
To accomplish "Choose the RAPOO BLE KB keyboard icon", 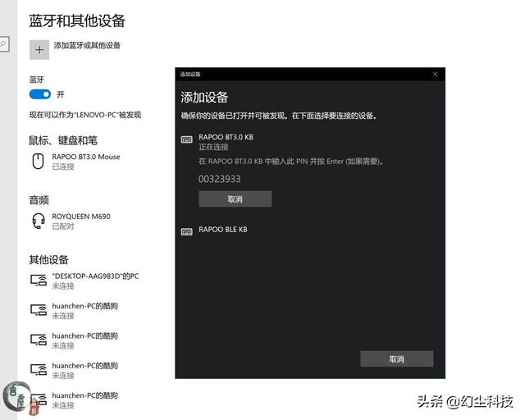I will point(186,231).
